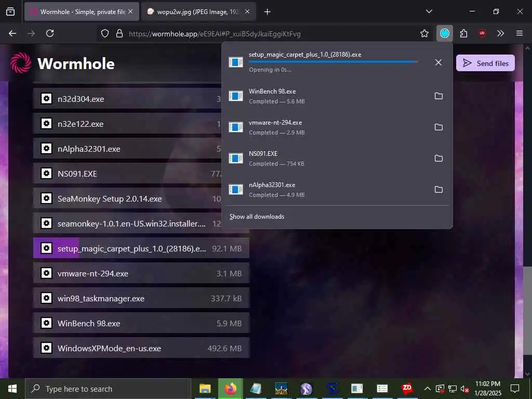
Task: Close the Wormhole tab
Action: point(130,11)
